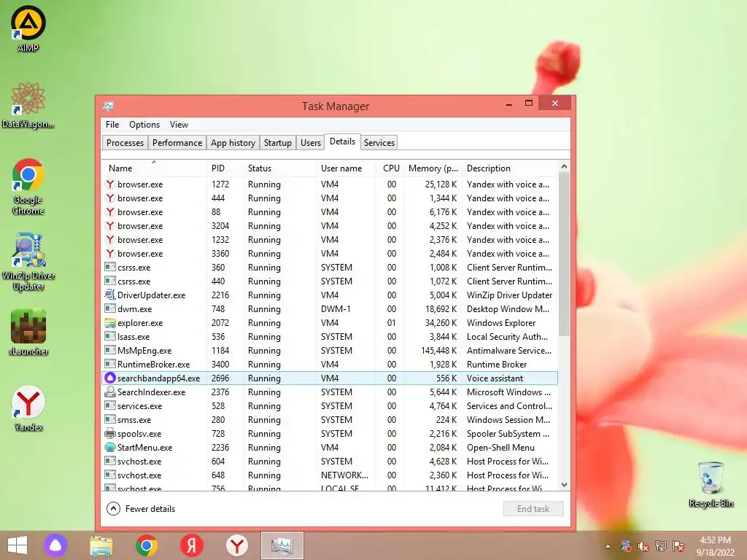
Task: Launch Chrome from the taskbar
Action: coord(146,545)
